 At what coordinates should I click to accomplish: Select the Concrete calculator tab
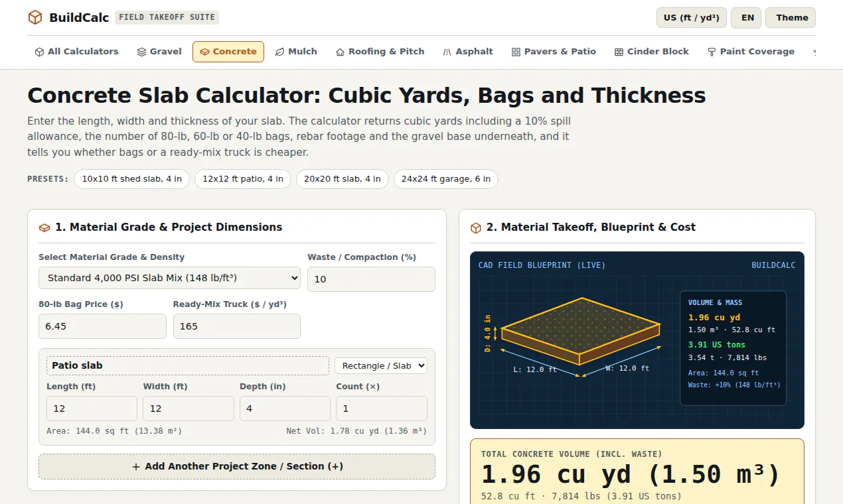click(228, 52)
